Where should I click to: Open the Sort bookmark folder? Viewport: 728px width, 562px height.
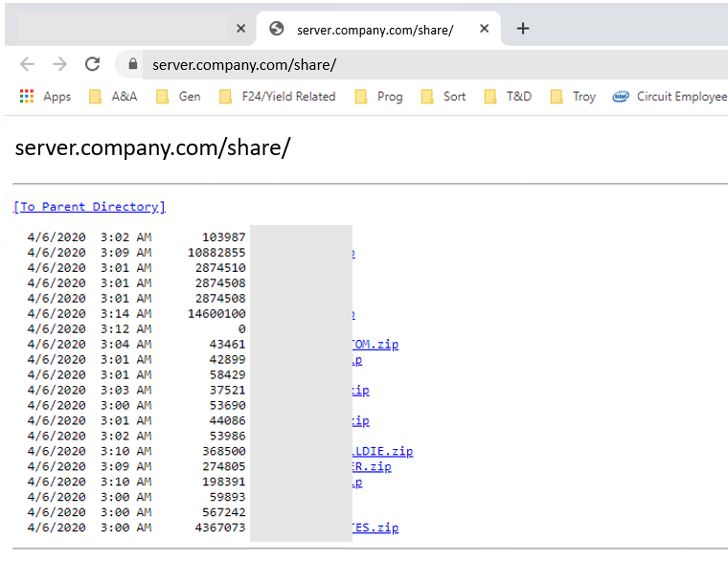coord(444,97)
